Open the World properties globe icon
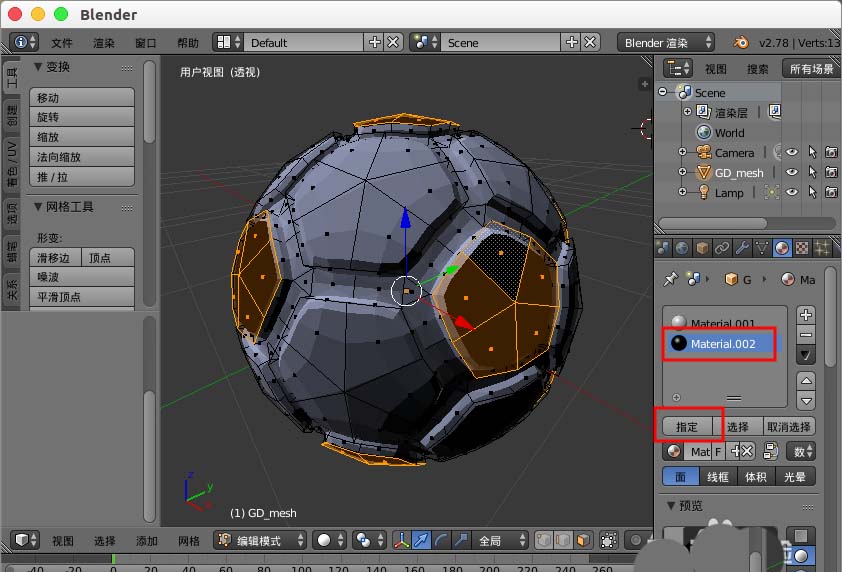 682,248
